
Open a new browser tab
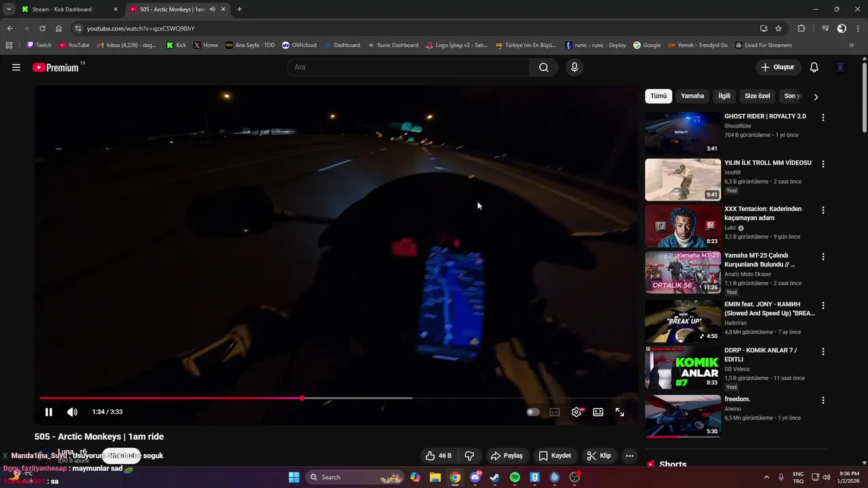pyautogui.click(x=239, y=9)
